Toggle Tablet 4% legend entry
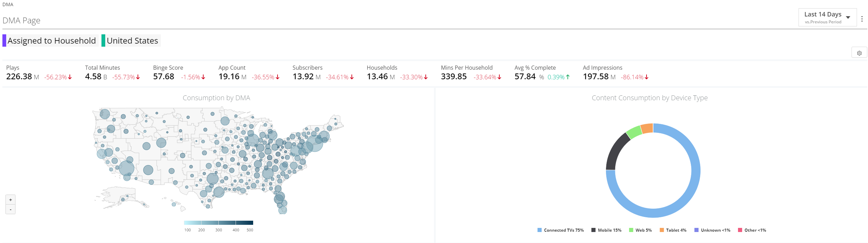Screen dimensions: 868x243 673,230
